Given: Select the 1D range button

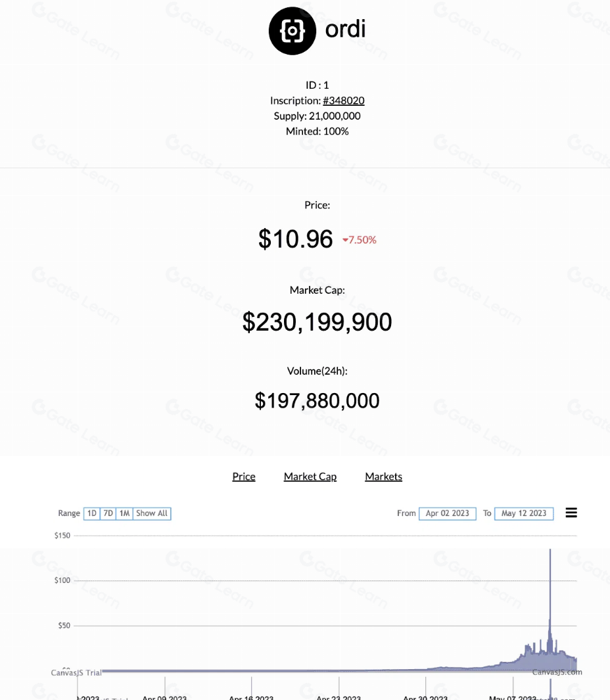Looking at the screenshot, I should (x=92, y=513).
